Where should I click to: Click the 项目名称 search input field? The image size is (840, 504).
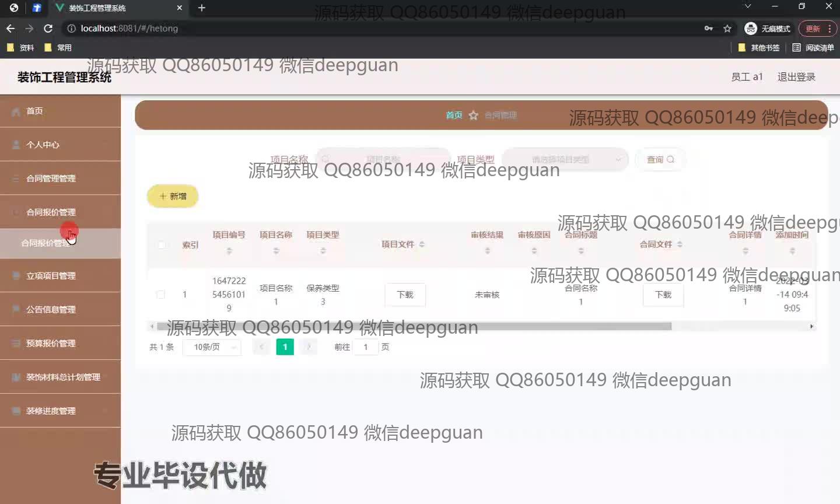point(383,159)
